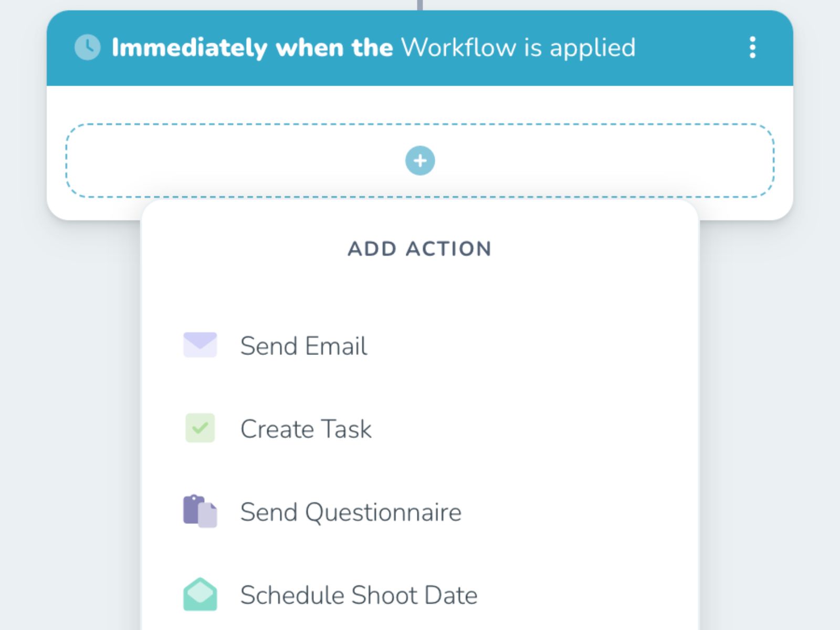Choose Send Email from the Add Action menu
This screenshot has width=840, height=630.
(x=303, y=345)
